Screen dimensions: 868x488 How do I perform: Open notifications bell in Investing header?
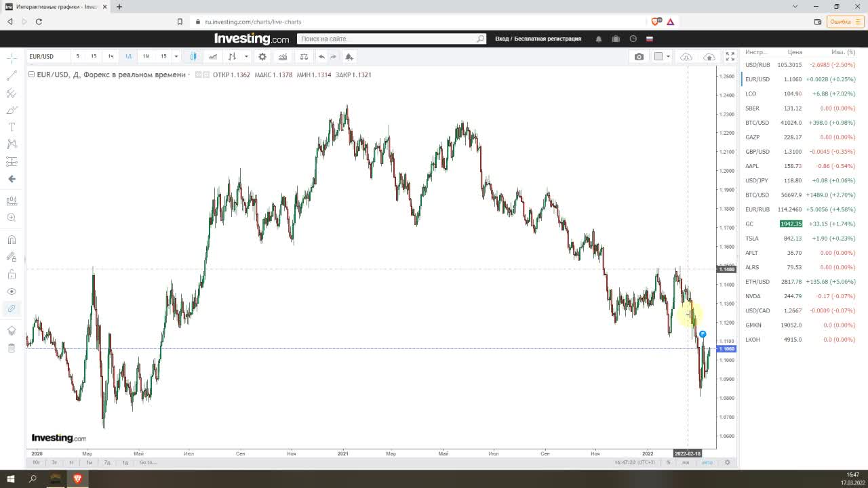point(598,39)
